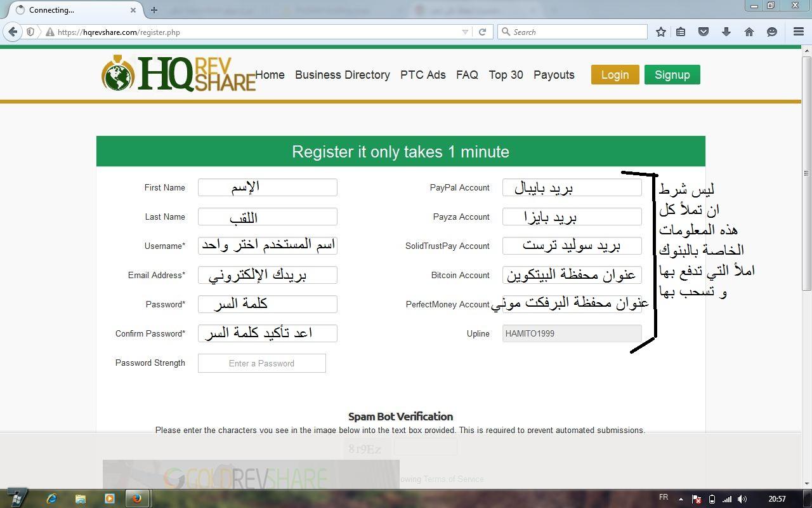Bookmark this page with the star icon

pyautogui.click(x=661, y=32)
